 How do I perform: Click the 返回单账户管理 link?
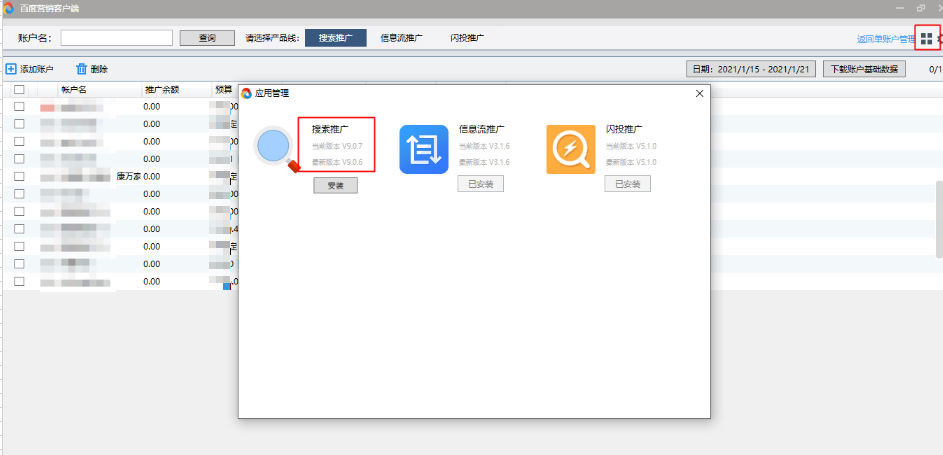(x=885, y=40)
